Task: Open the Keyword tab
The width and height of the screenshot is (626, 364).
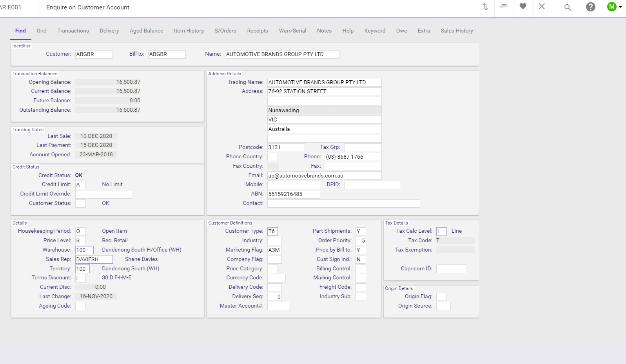Action: pos(375,31)
